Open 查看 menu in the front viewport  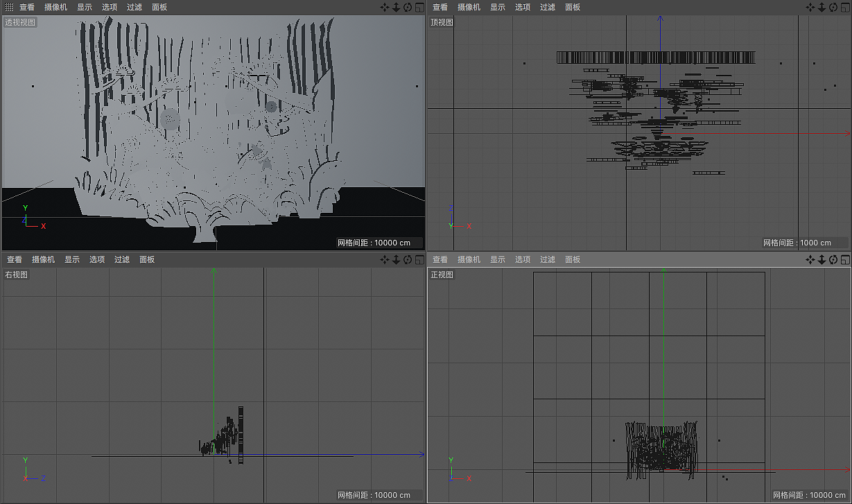coord(440,260)
